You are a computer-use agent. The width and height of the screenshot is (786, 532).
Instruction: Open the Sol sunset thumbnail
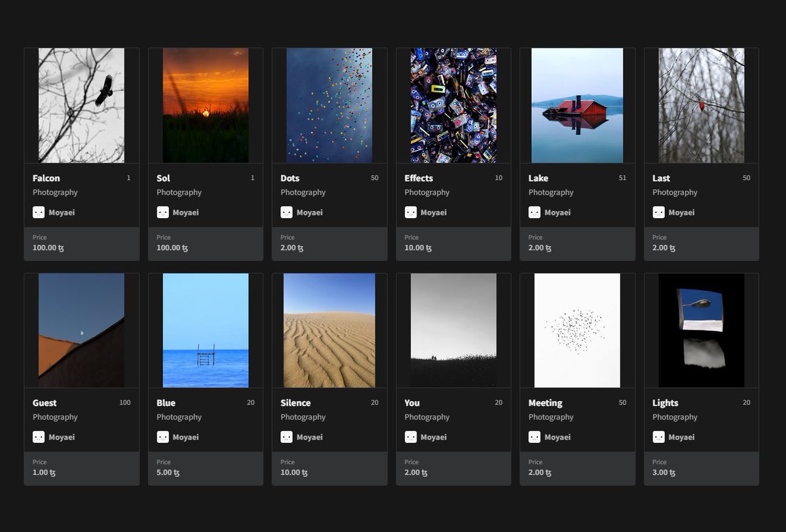[206, 105]
